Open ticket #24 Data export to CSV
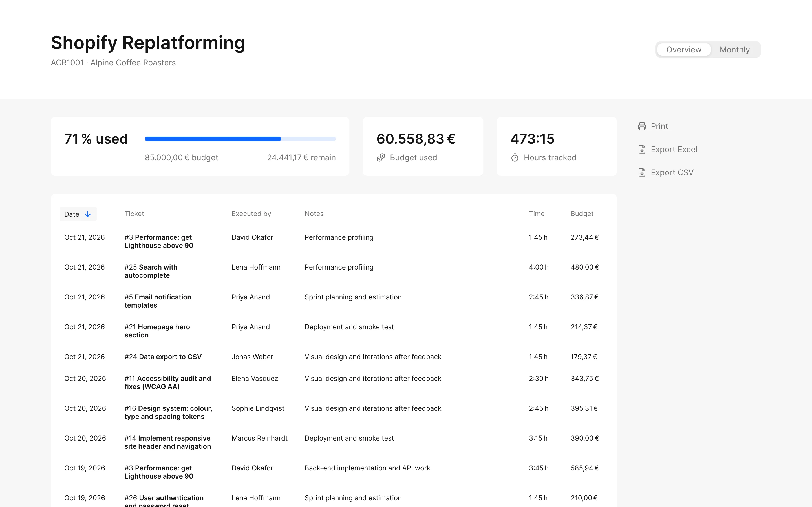 coord(163,357)
